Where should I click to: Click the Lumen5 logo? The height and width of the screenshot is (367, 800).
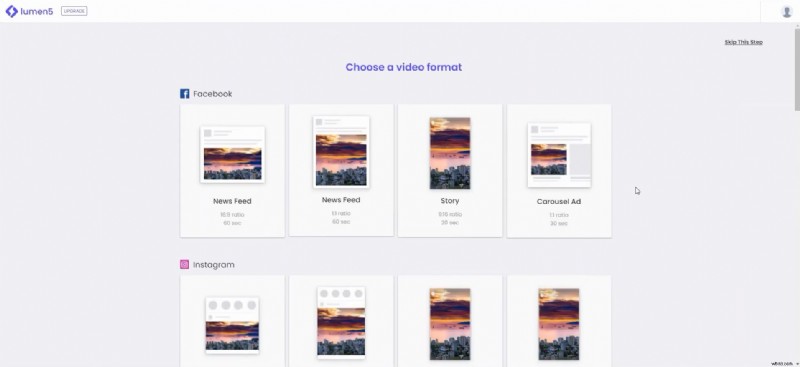(x=29, y=11)
